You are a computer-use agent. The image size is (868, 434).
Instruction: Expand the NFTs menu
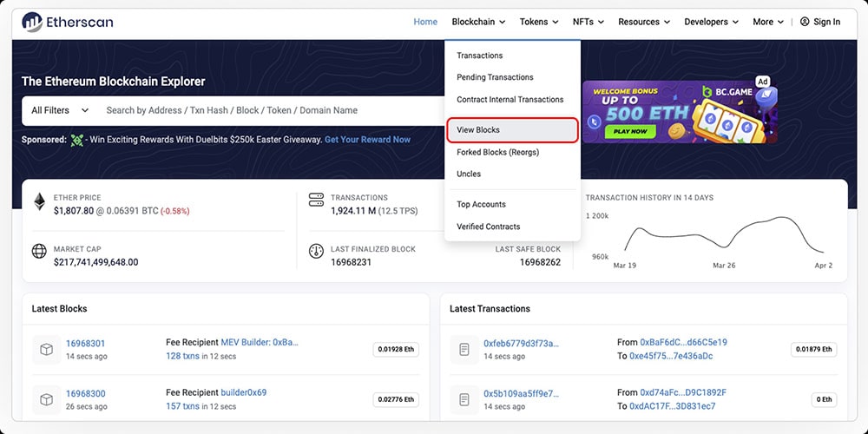pos(589,22)
